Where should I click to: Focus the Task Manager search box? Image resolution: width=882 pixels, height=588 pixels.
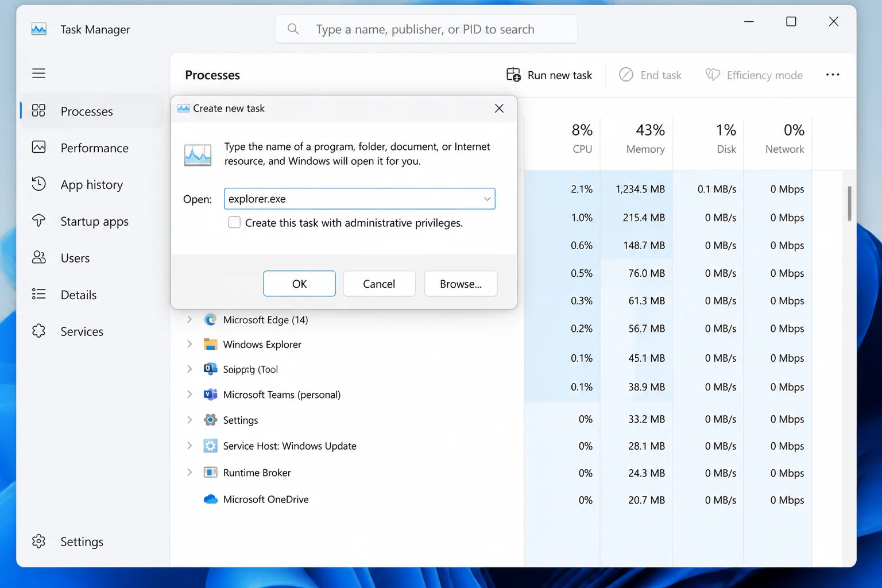pos(426,29)
